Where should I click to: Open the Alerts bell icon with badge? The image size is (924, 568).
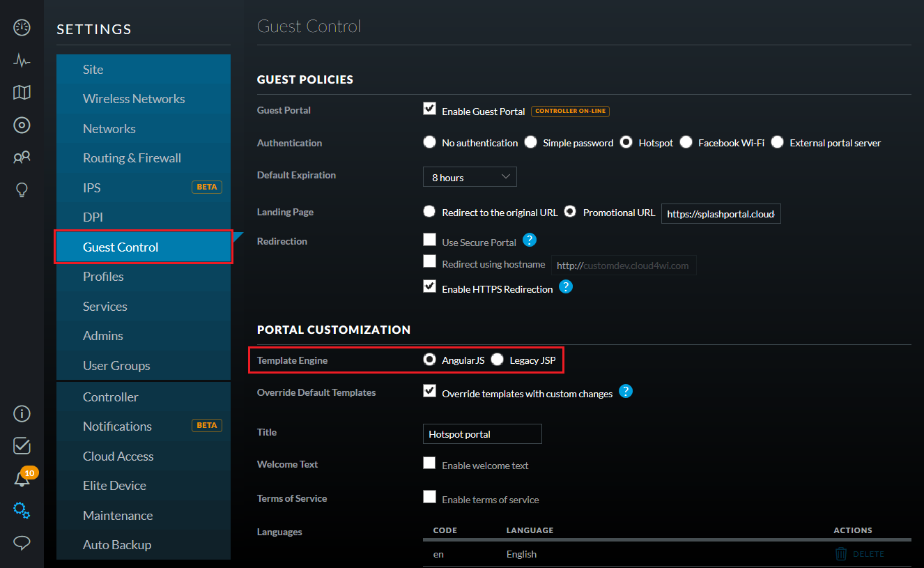pyautogui.click(x=22, y=478)
